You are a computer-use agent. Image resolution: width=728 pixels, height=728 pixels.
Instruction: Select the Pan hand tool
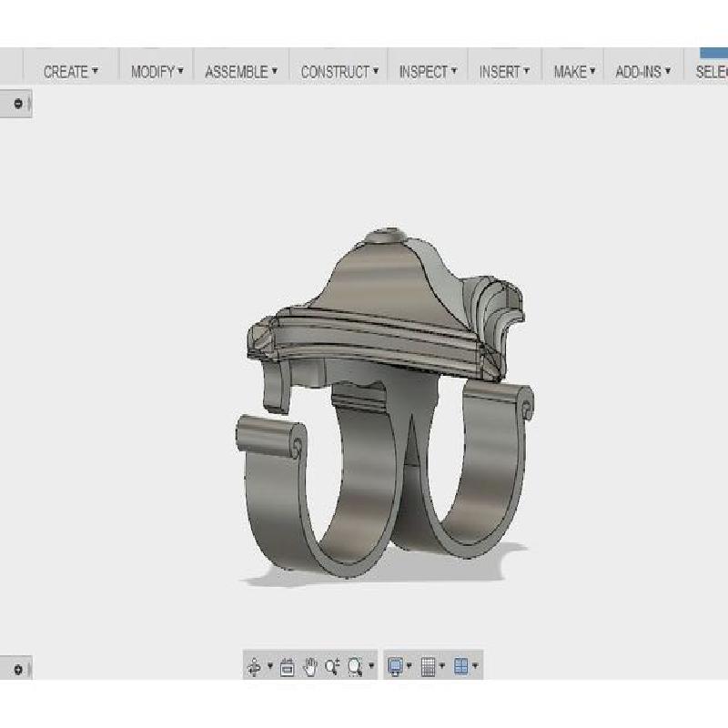[310, 668]
